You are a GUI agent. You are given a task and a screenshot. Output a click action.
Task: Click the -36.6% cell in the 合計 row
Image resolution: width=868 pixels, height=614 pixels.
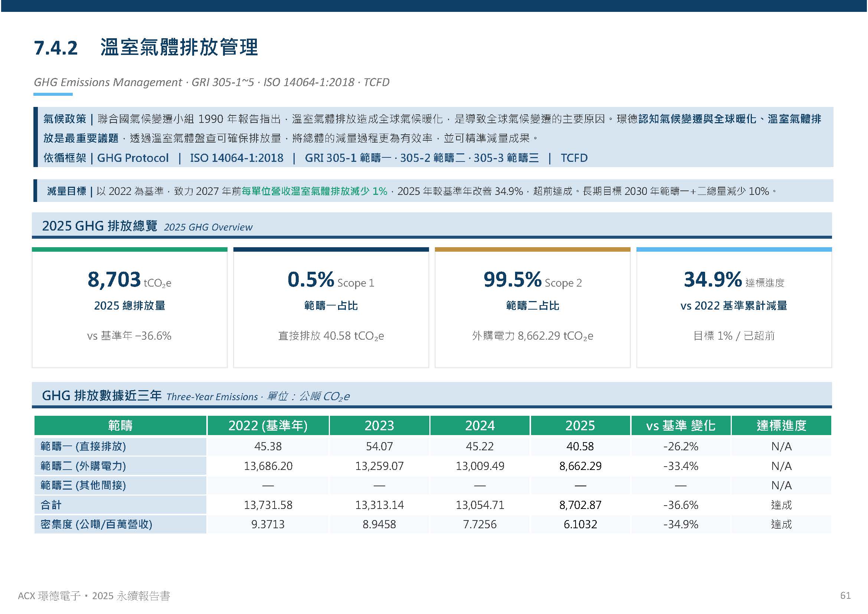pyautogui.click(x=681, y=505)
